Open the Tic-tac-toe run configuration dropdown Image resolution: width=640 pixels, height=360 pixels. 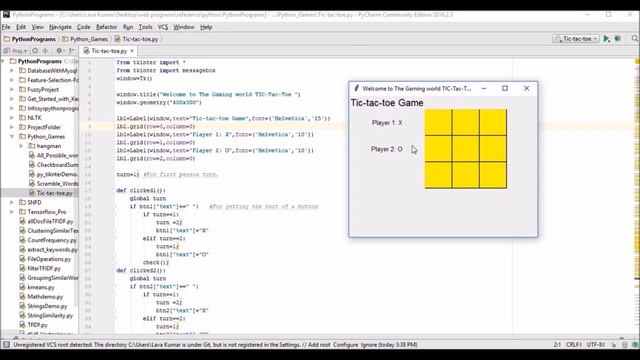[576, 38]
